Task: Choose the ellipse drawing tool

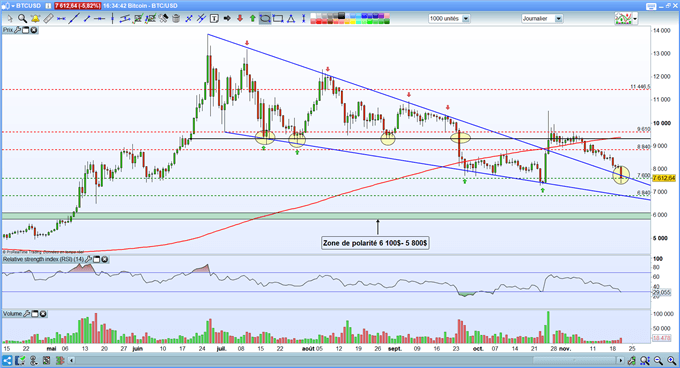Action: [265, 19]
